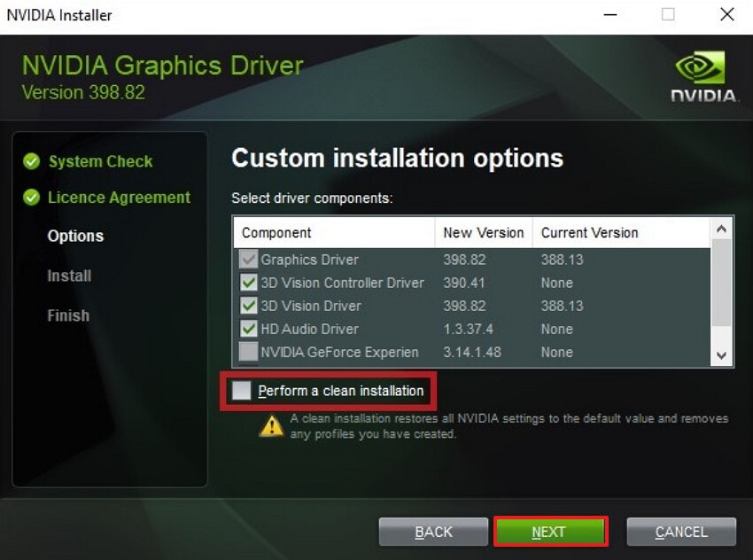
Task: Enable the Perform a clean installation checkbox
Action: point(242,391)
